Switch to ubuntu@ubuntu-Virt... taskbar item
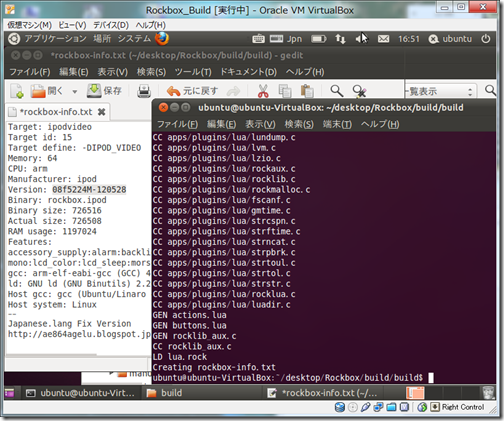 pos(81,393)
